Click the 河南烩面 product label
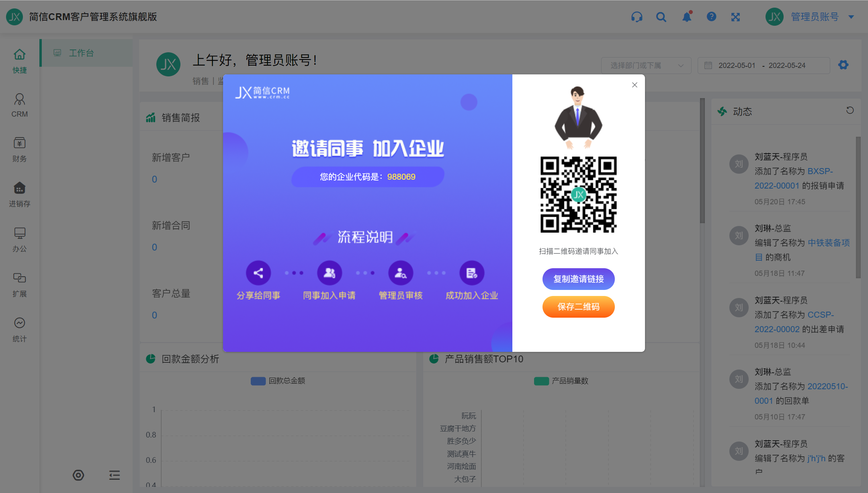868x493 pixels. (x=461, y=466)
